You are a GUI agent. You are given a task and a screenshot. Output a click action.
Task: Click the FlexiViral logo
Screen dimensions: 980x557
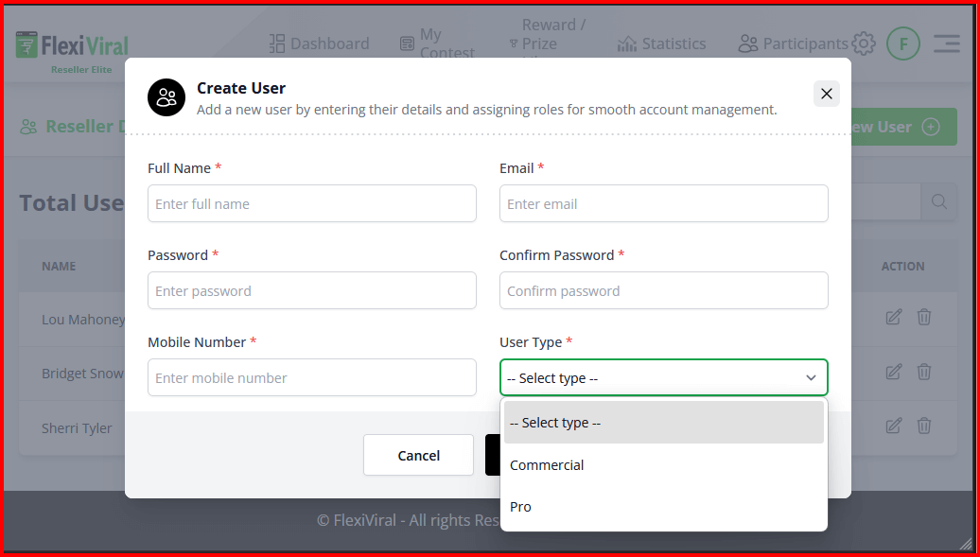pyautogui.click(x=73, y=47)
